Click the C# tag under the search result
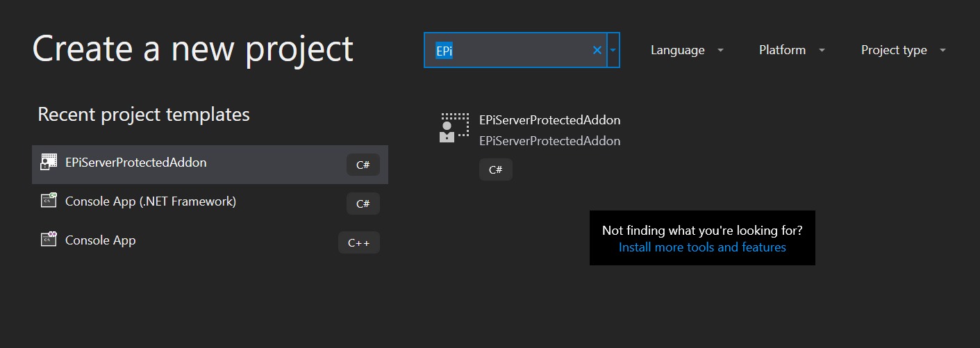This screenshot has width=980, height=348. click(495, 169)
